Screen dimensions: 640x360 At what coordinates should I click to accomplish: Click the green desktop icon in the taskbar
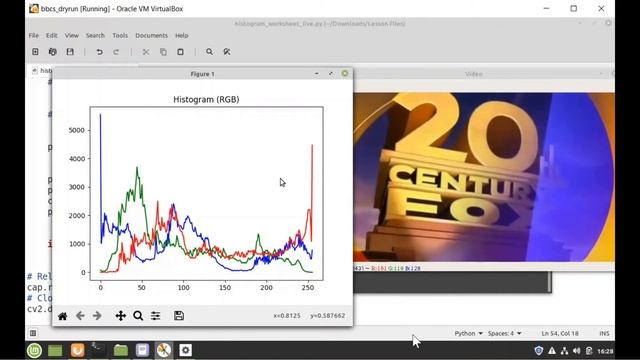click(x=55, y=350)
